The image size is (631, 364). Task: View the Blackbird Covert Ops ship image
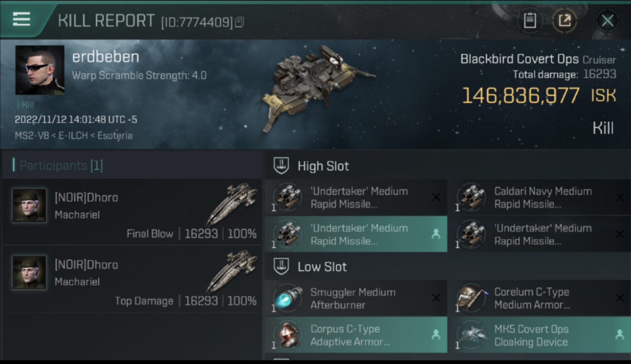pyautogui.click(x=315, y=87)
